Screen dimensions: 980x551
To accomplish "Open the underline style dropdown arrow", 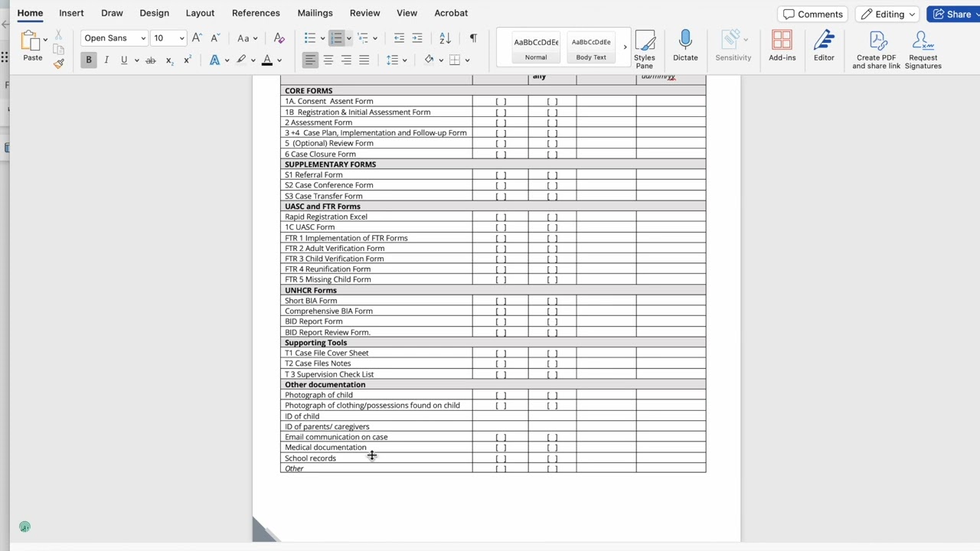I will [x=136, y=60].
